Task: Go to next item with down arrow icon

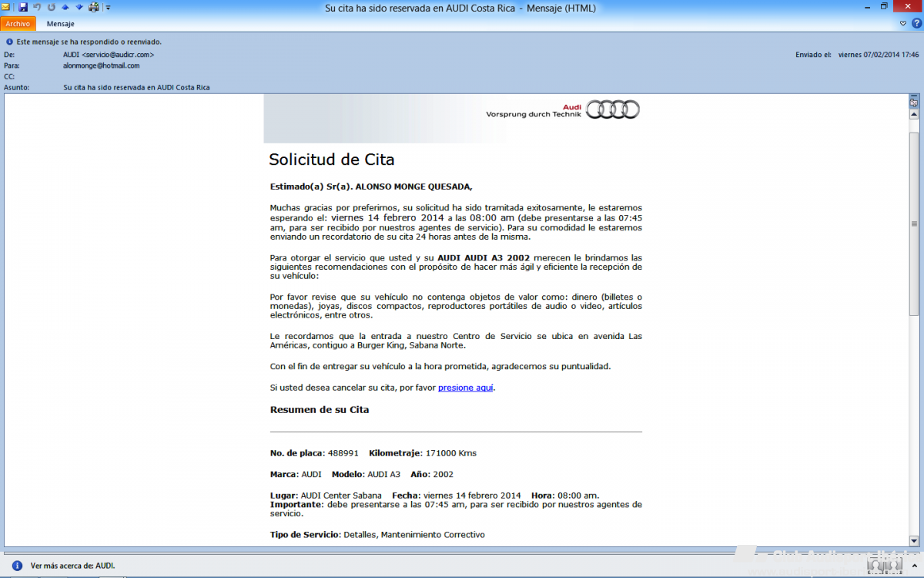Action: pos(79,7)
